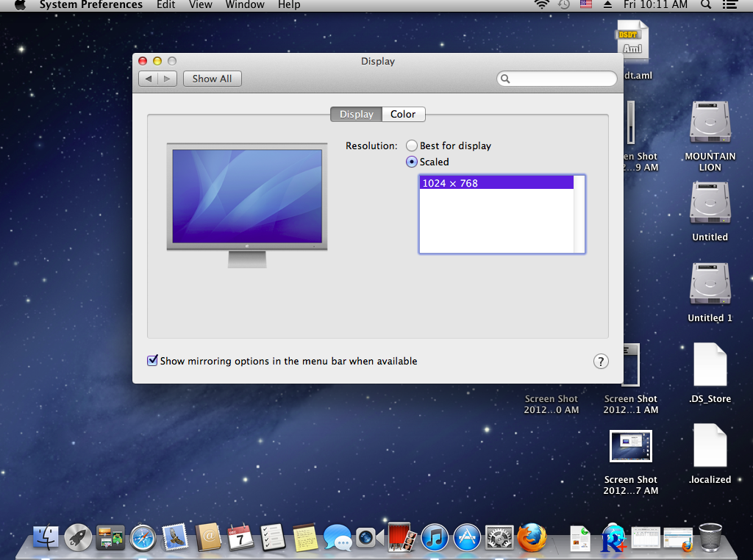
Task: Open the Window menu
Action: coord(245,5)
